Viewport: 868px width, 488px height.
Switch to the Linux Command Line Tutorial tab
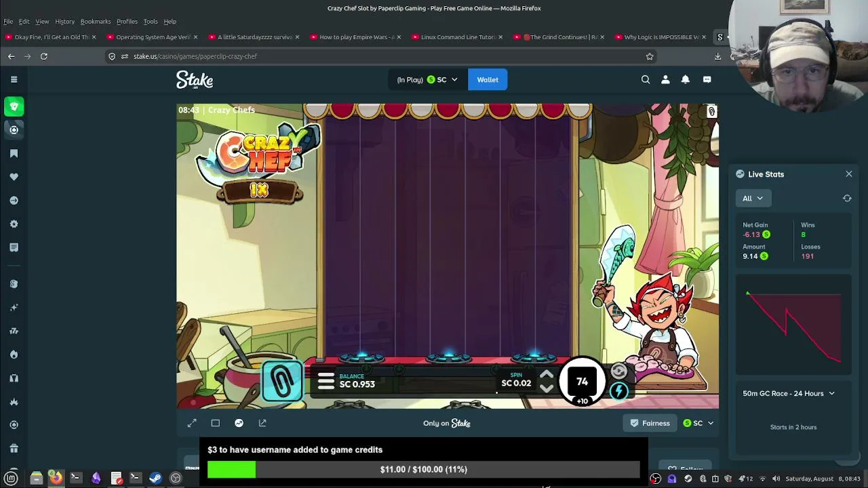tap(458, 37)
